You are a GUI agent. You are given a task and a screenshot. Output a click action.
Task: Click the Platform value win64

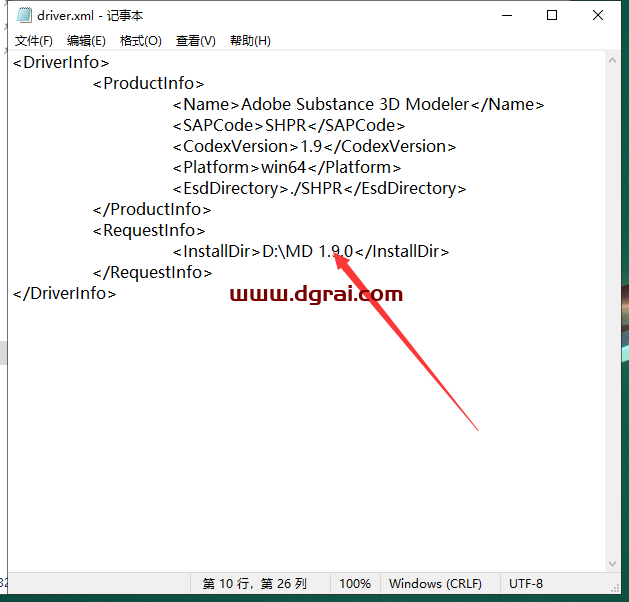284,167
